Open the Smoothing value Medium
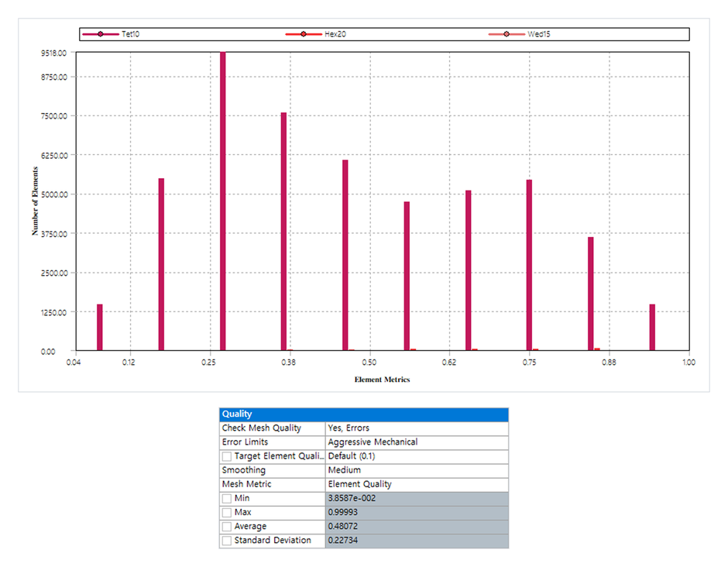The width and height of the screenshot is (728, 567). 417,470
